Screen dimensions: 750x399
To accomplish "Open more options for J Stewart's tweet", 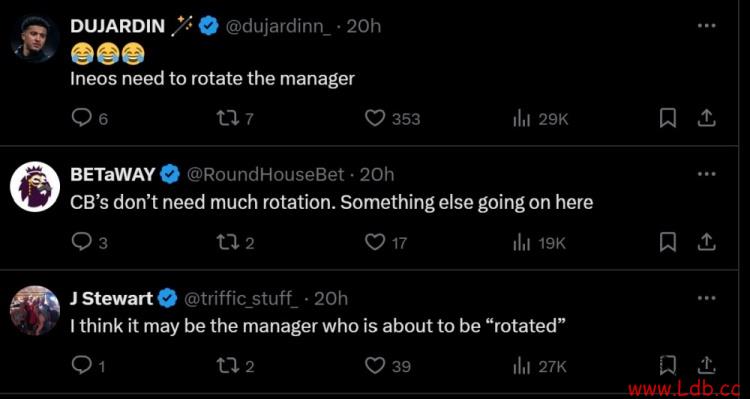I will (x=706, y=298).
